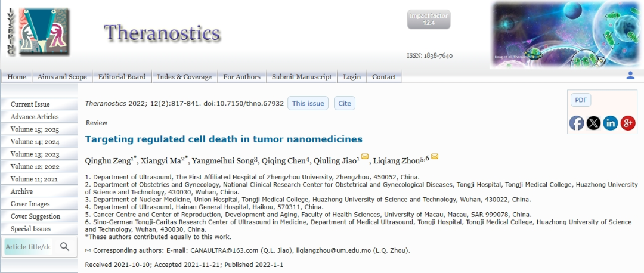Share article on Google Plus icon
Screen dimensions: 644x273
click(628, 123)
